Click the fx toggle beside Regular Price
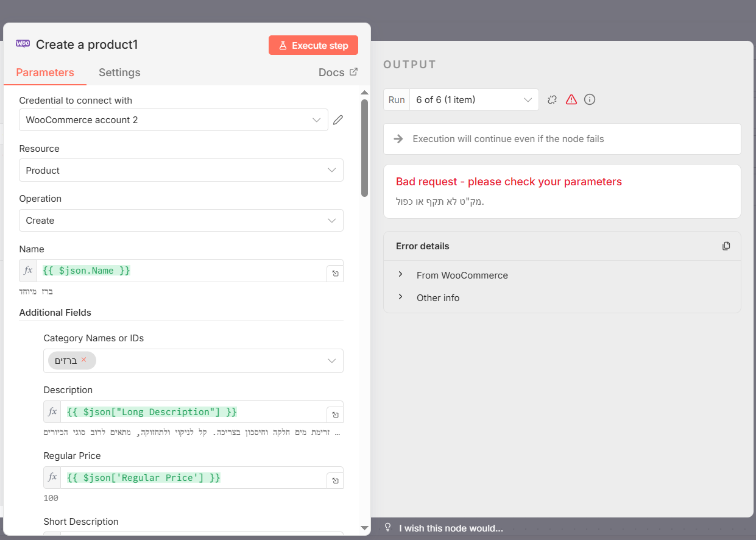The image size is (756, 540). (x=52, y=478)
